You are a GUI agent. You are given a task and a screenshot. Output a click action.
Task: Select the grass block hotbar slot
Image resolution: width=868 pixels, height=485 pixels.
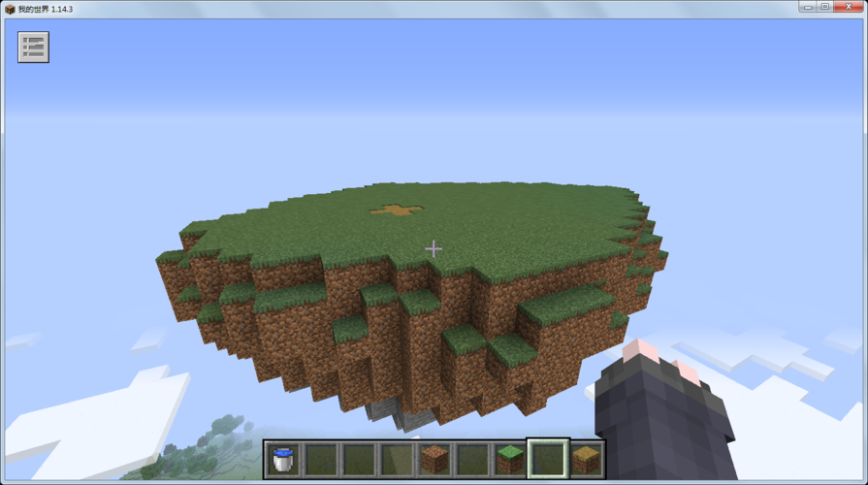pyautogui.click(x=510, y=460)
